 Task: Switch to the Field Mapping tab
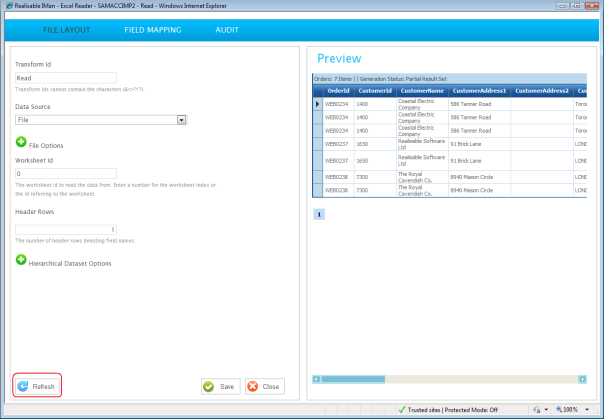point(152,30)
